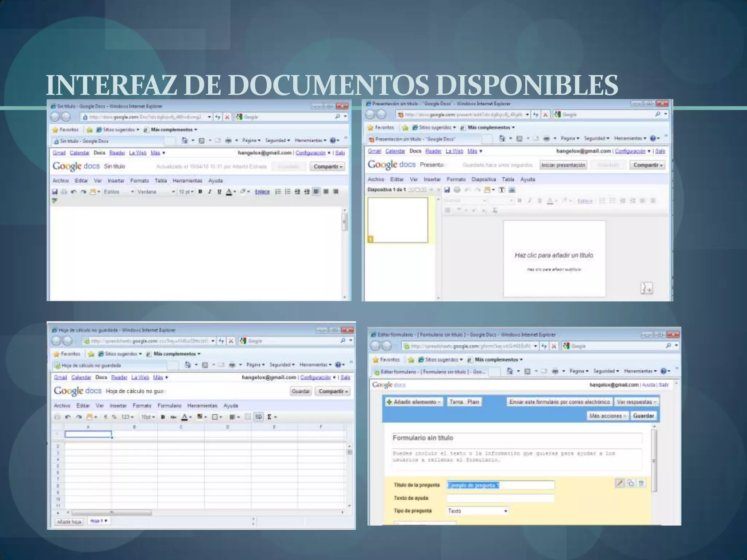Select left alignment in the document window toolbar
This screenshot has height=560, width=747.
coord(316,192)
